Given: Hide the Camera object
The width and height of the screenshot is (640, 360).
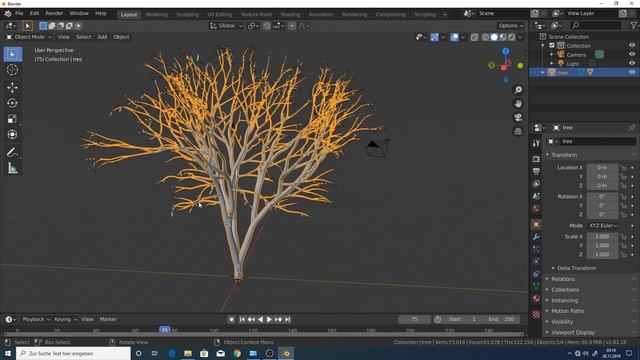Looking at the screenshot, I should click(632, 54).
